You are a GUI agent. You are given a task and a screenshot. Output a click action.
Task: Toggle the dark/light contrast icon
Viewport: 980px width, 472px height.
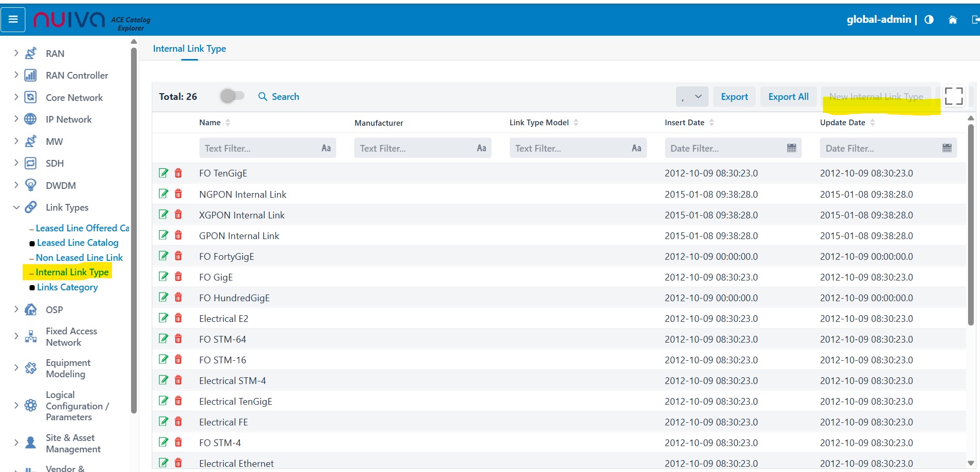(929, 20)
